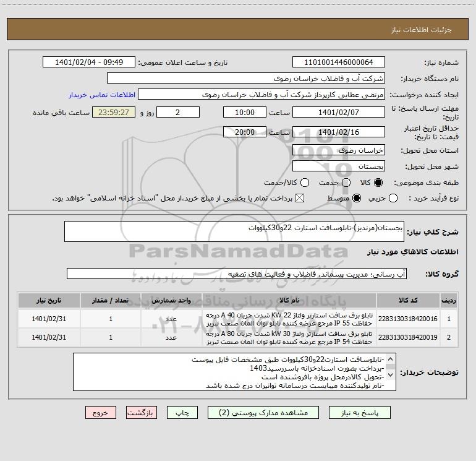476x461 pixels.
Task: Click the date 1401/02/31 in row 2
Action: [49, 337]
